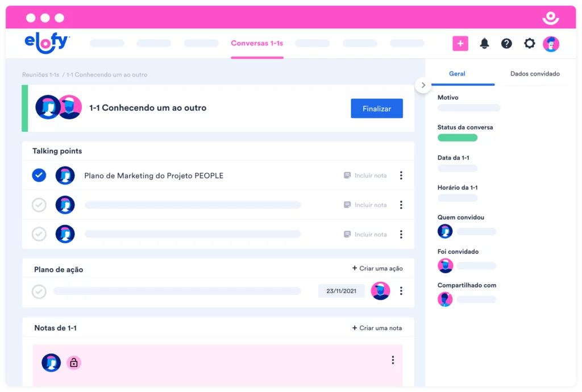Click the Finalizar button

tap(377, 108)
